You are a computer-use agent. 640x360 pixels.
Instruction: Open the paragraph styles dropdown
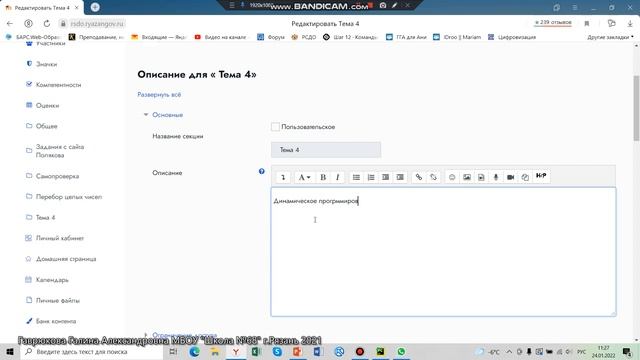[x=304, y=177]
